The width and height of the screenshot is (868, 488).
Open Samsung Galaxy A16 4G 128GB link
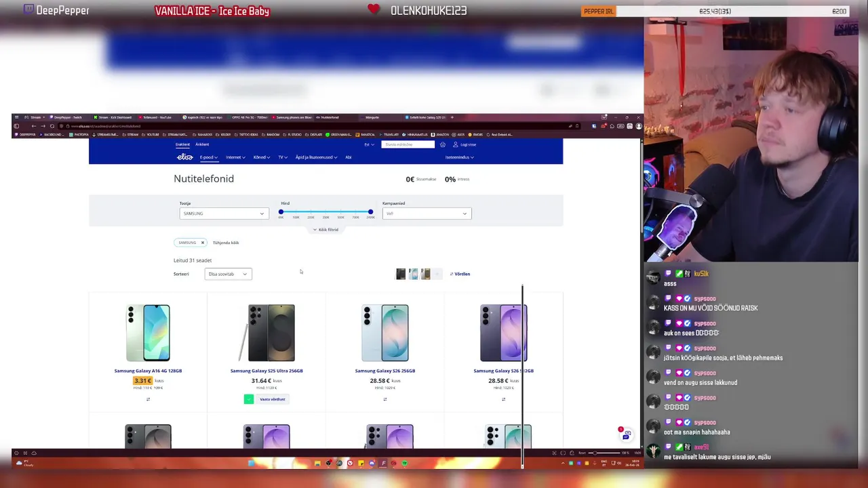pos(148,371)
